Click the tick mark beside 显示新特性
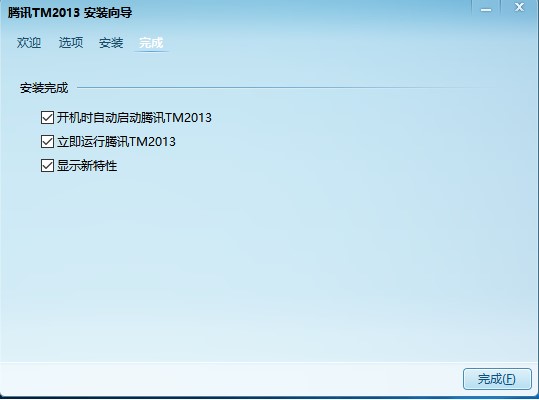The width and height of the screenshot is (539, 400). coord(47,166)
